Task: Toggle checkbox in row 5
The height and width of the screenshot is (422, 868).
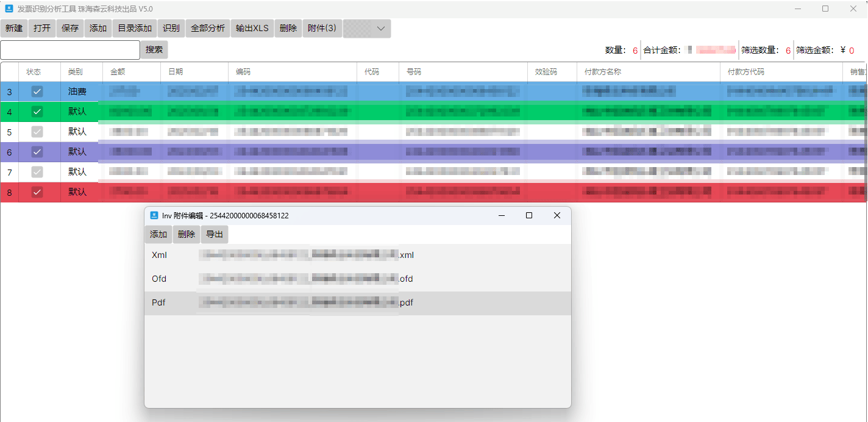Action: pos(37,132)
